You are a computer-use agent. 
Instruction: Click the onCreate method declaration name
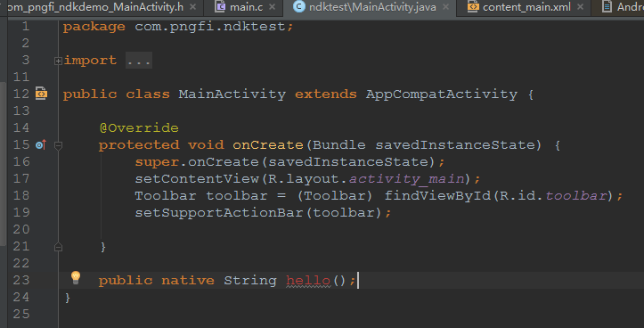coord(268,144)
